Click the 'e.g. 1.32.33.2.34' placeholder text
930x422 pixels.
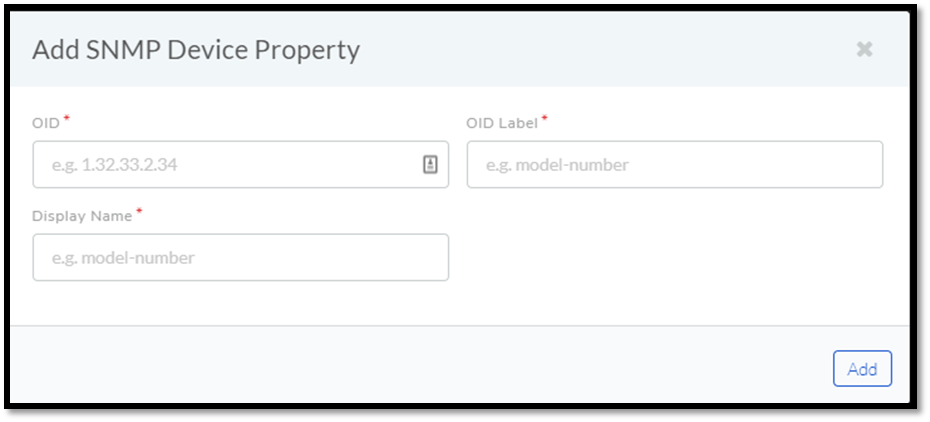pyautogui.click(x=114, y=165)
